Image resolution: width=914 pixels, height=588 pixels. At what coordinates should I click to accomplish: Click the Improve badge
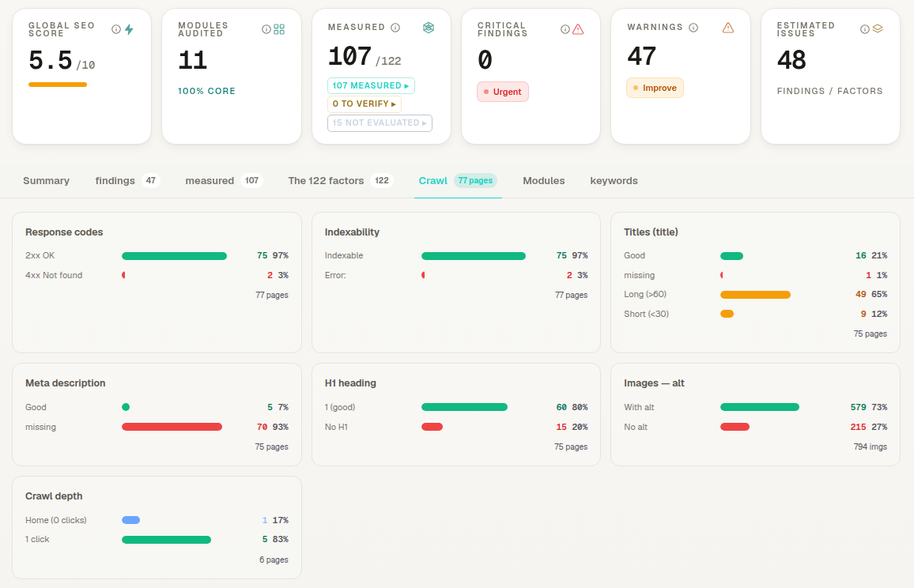coord(655,88)
